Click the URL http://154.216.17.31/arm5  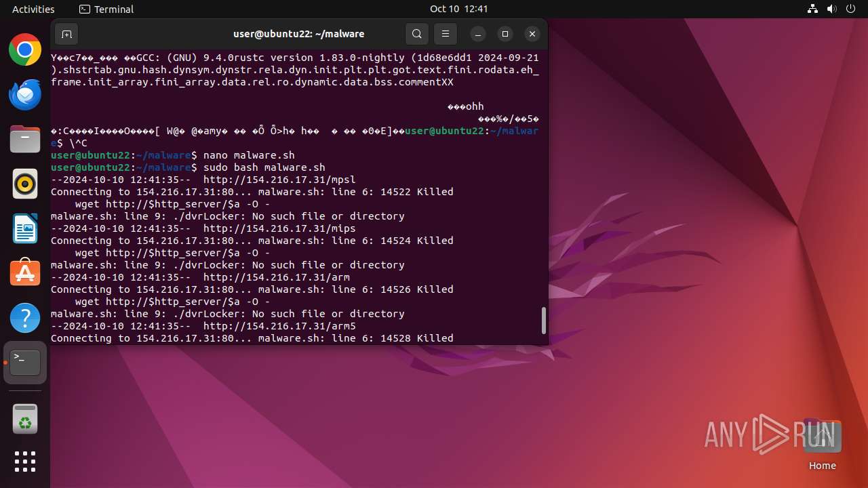[279, 326]
